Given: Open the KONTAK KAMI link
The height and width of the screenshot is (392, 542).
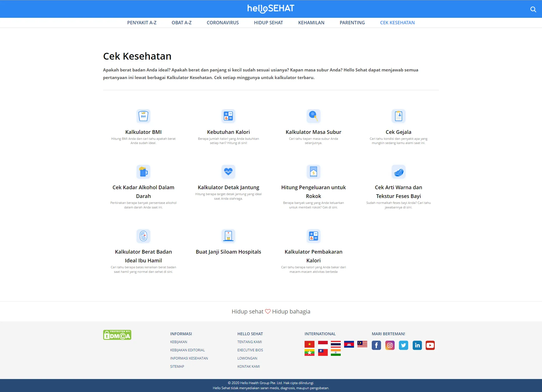Looking at the screenshot, I should tap(248, 366).
